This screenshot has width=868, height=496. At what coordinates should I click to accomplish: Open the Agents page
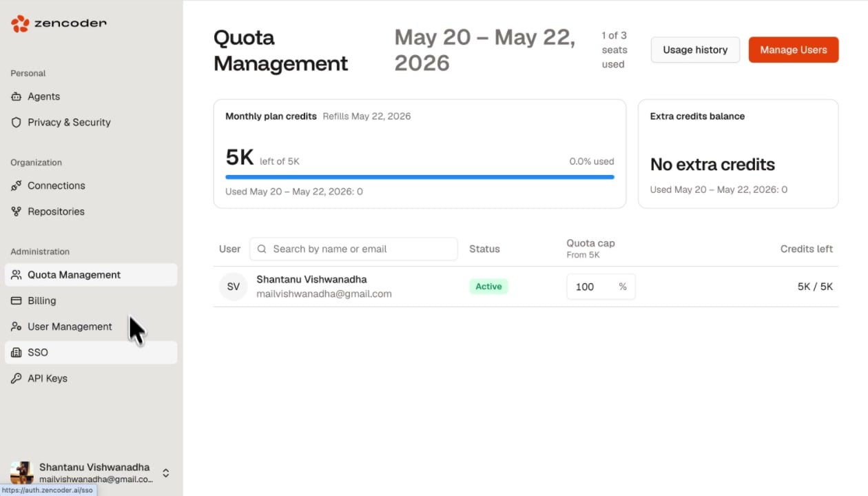coord(91,96)
